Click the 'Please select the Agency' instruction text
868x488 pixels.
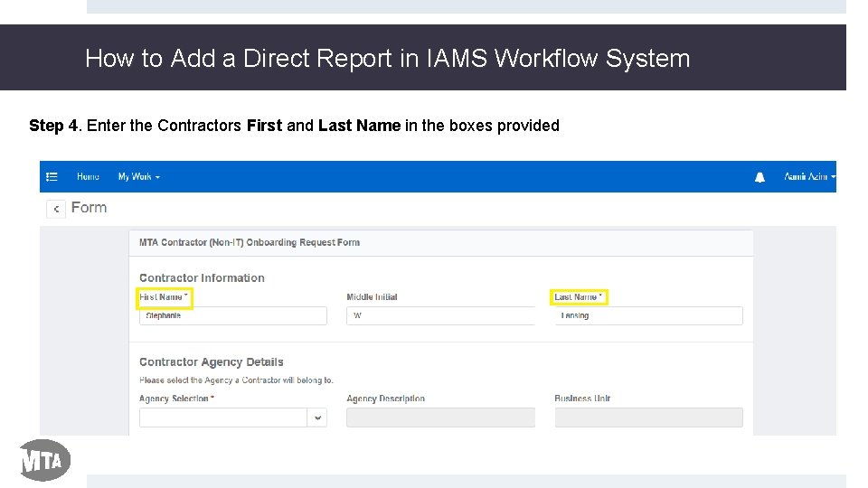point(236,380)
